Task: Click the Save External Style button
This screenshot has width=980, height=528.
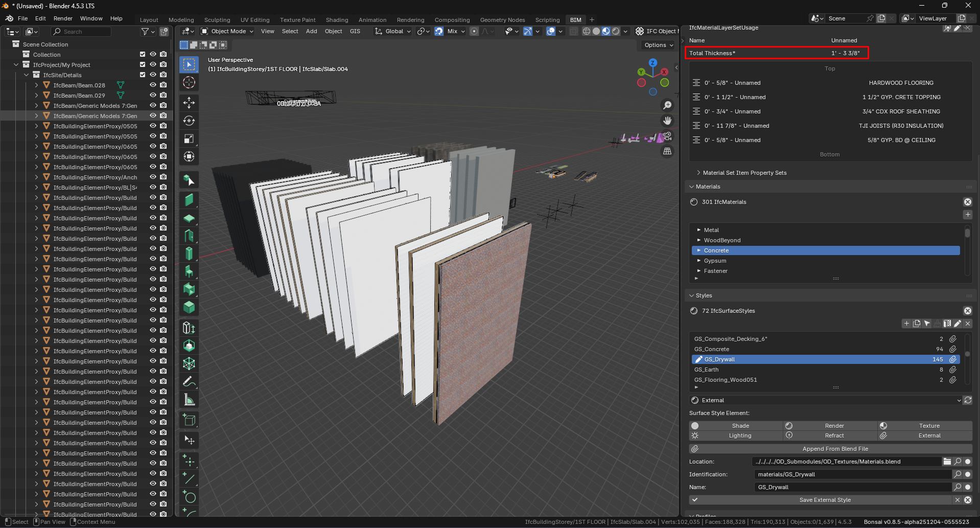Action: (825, 500)
